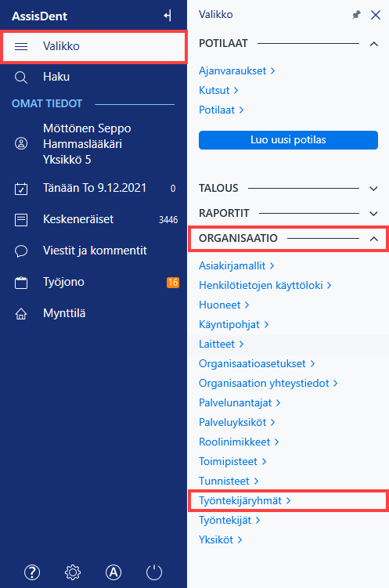This screenshot has height=588, width=389.
Task: Click the Haku magnifier icon
Action: tap(21, 78)
